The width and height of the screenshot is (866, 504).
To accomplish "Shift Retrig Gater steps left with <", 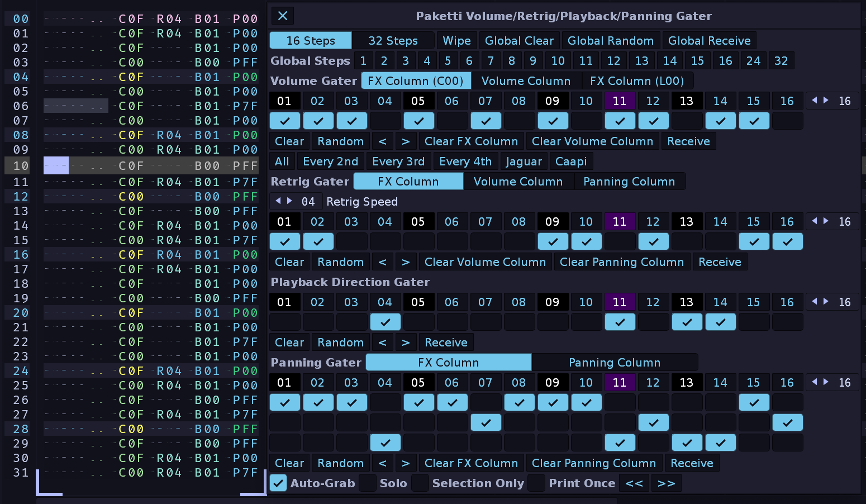I will pyautogui.click(x=383, y=262).
